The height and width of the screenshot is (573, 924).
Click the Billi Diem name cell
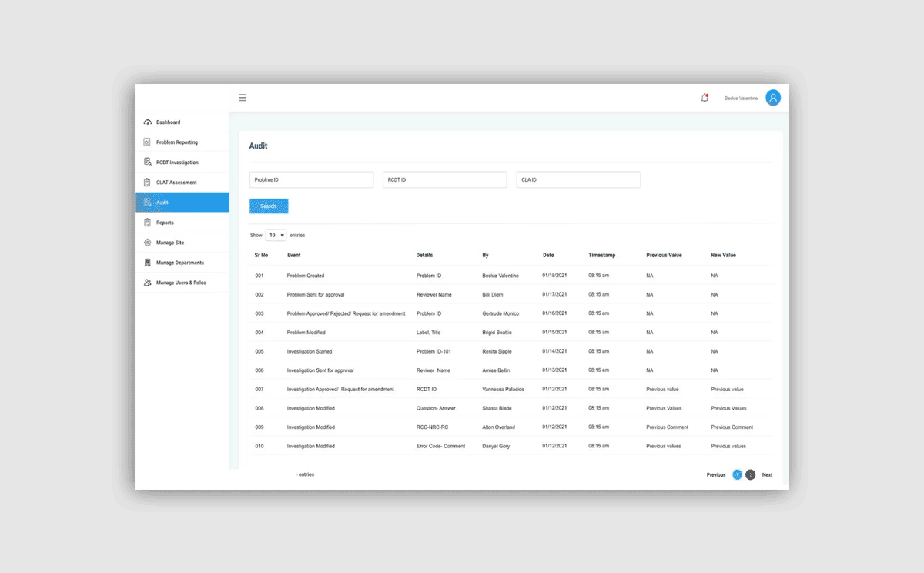[x=494, y=294]
